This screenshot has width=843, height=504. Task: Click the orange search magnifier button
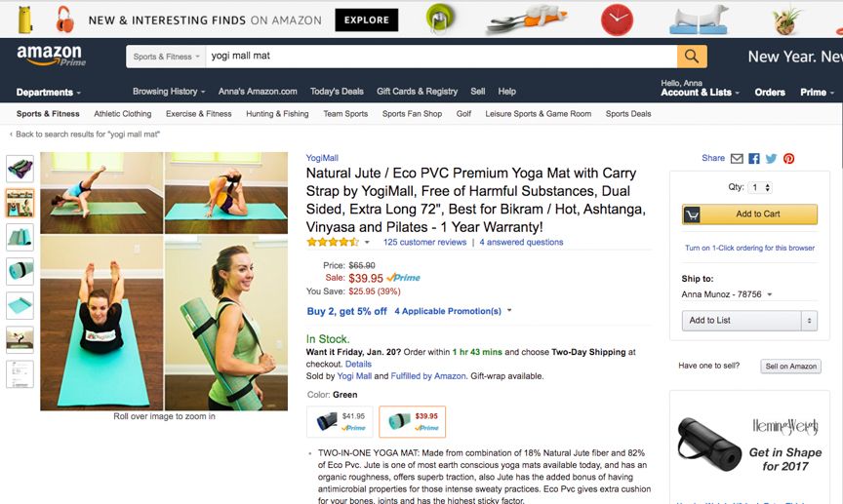pyautogui.click(x=692, y=57)
